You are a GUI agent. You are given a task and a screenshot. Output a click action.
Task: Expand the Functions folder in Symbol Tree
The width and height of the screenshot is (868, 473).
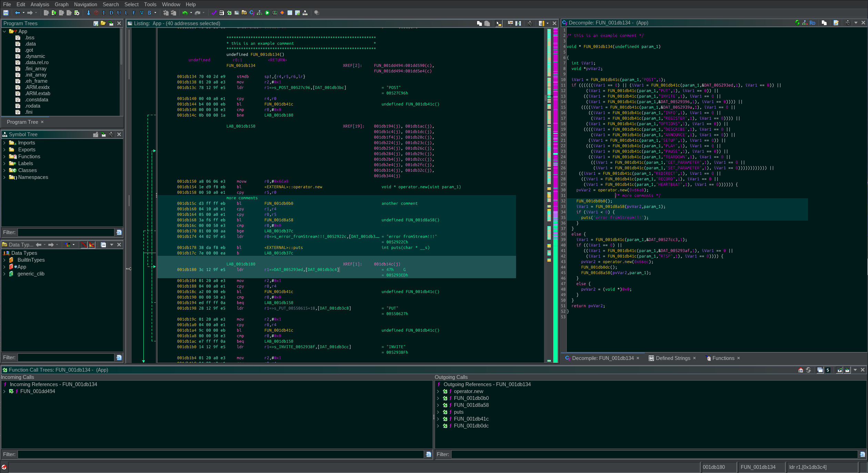click(x=4, y=157)
